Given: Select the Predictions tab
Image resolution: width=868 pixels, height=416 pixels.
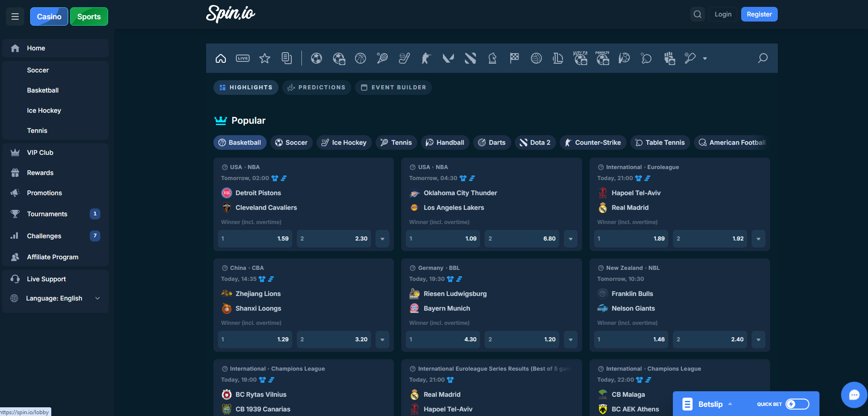Looking at the screenshot, I should [317, 88].
